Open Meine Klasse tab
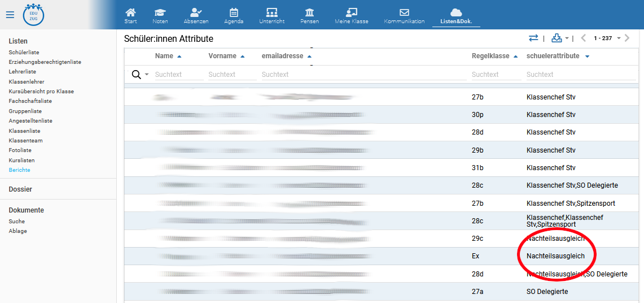Viewport: 644px width, 303px height. [351, 15]
